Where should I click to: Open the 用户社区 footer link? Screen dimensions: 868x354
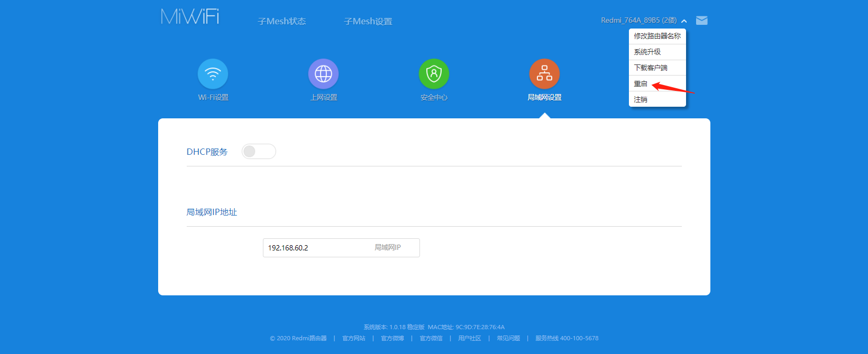470,338
